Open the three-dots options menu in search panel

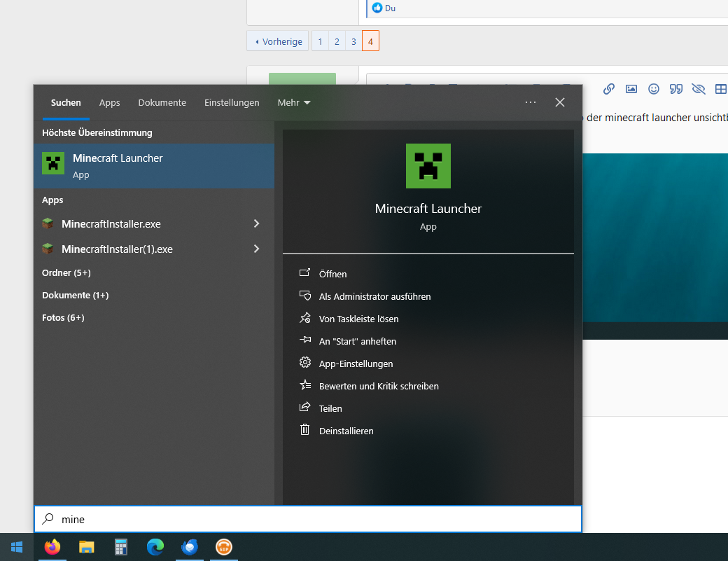(x=530, y=102)
